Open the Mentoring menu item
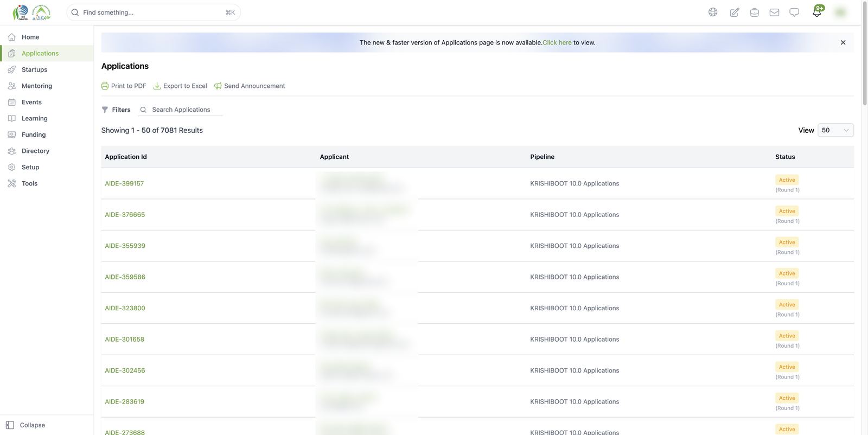868x435 pixels. coord(37,86)
